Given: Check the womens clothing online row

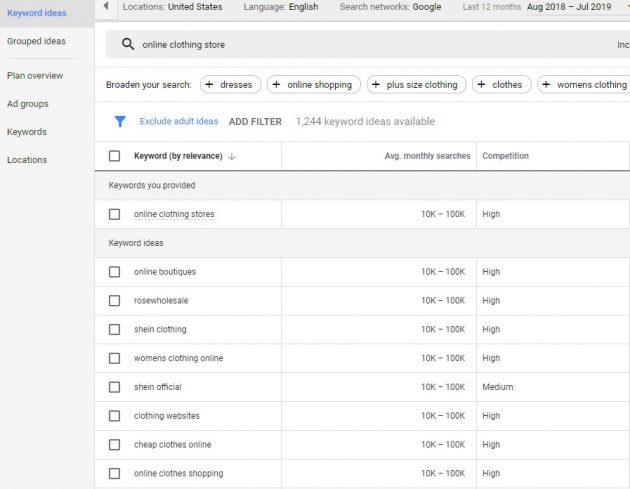Looking at the screenshot, I should (115, 358).
